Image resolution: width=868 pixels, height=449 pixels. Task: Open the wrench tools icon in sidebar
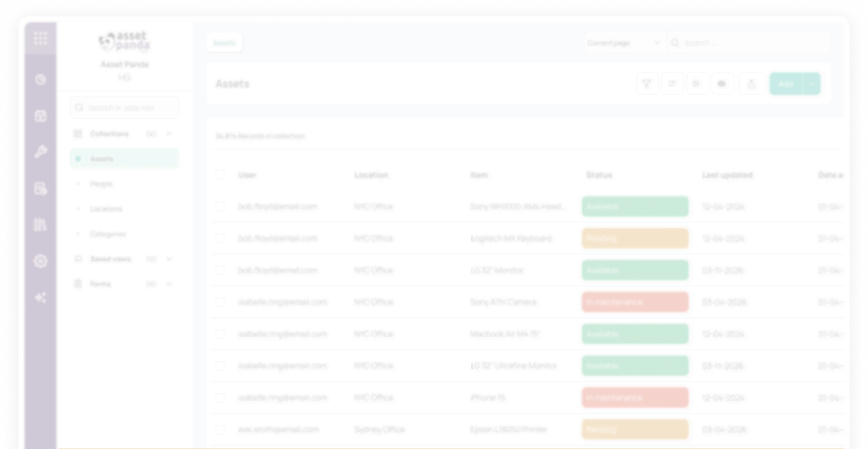pyautogui.click(x=40, y=152)
